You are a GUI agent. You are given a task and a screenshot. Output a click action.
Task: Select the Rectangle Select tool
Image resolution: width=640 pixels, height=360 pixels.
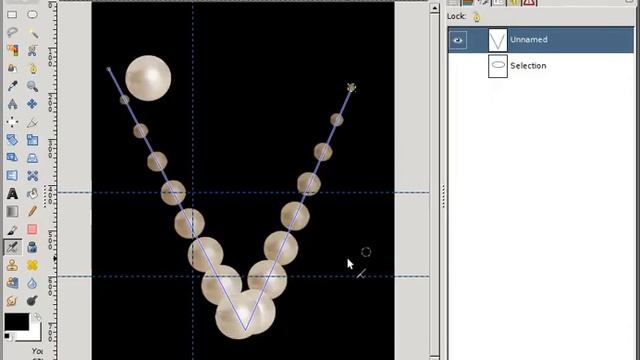[x=12, y=15]
